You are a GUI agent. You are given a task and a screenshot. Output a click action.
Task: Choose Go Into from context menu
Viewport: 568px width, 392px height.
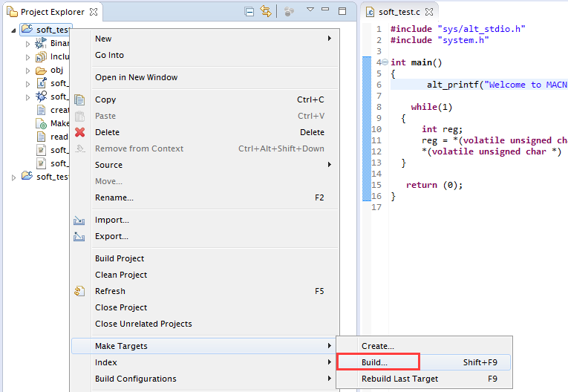tap(205, 55)
